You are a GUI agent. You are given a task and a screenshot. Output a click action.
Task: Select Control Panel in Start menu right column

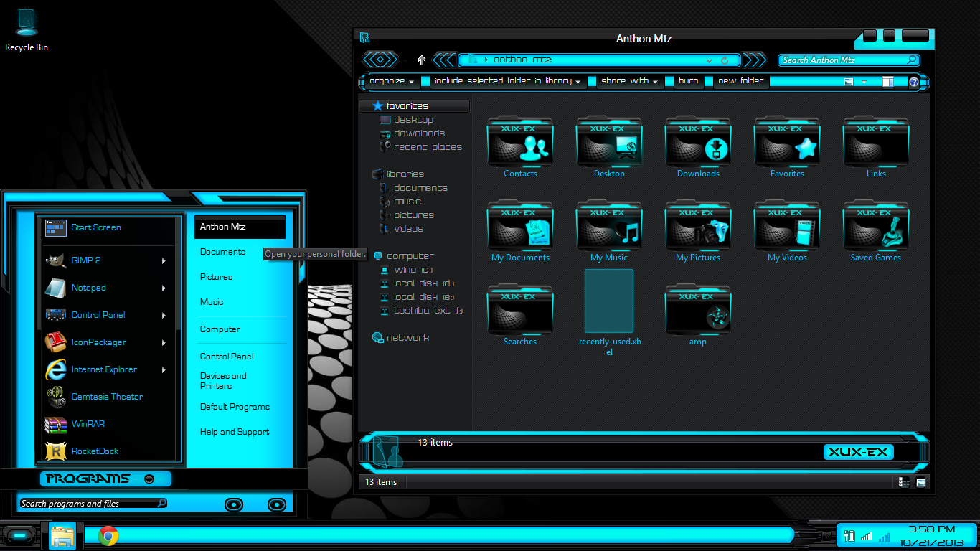pyautogui.click(x=227, y=357)
